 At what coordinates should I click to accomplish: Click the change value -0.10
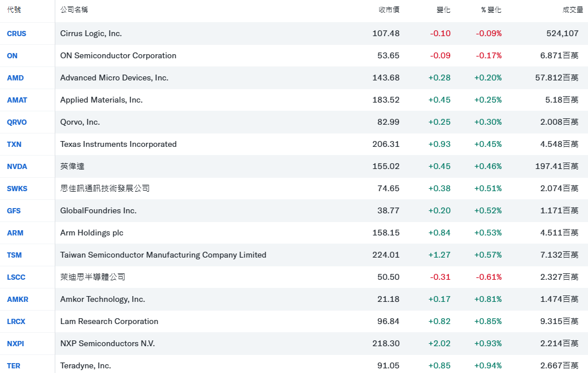click(x=440, y=33)
